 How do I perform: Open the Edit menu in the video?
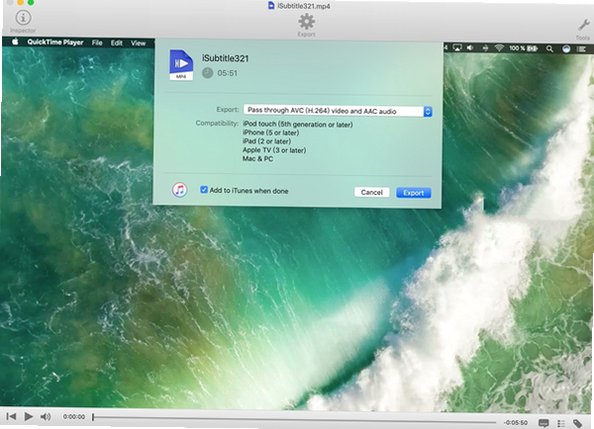116,43
